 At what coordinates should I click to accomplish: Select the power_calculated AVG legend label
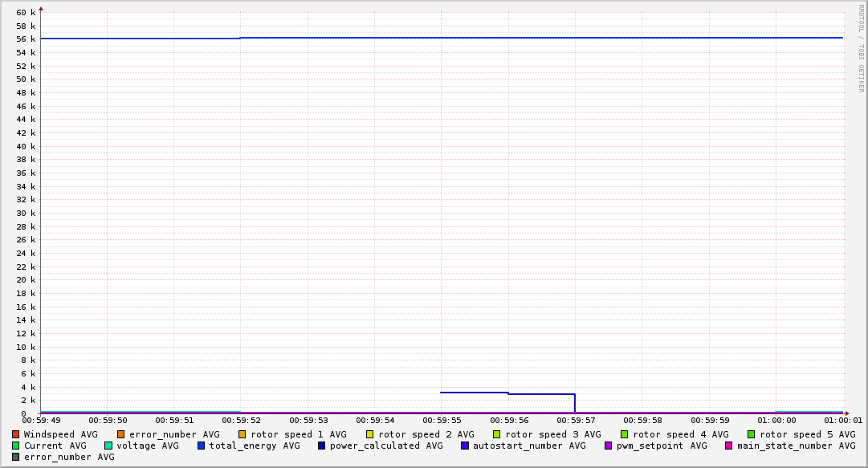(385, 446)
